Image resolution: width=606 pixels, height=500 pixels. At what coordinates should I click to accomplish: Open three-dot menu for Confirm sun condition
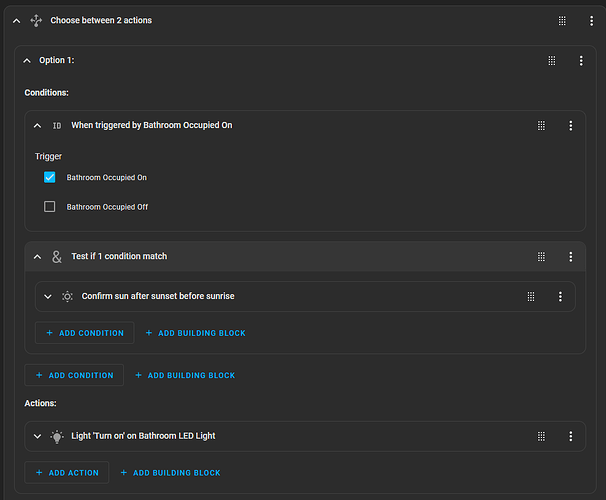point(560,297)
